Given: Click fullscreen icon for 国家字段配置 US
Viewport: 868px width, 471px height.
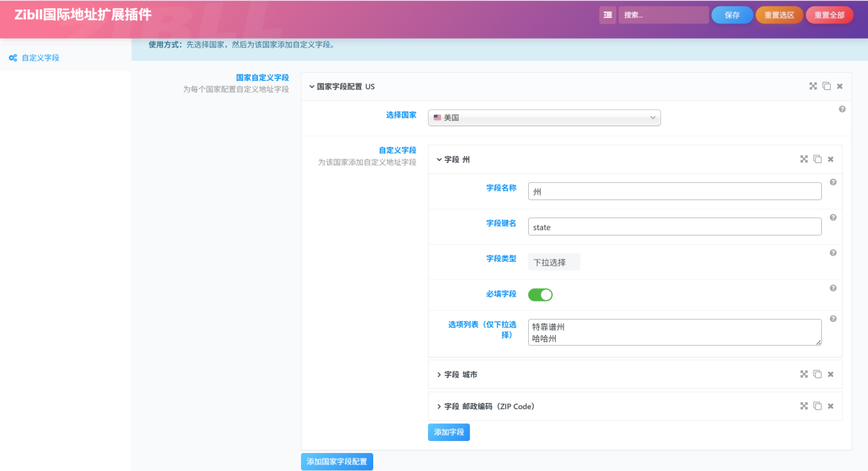Looking at the screenshot, I should tap(813, 86).
